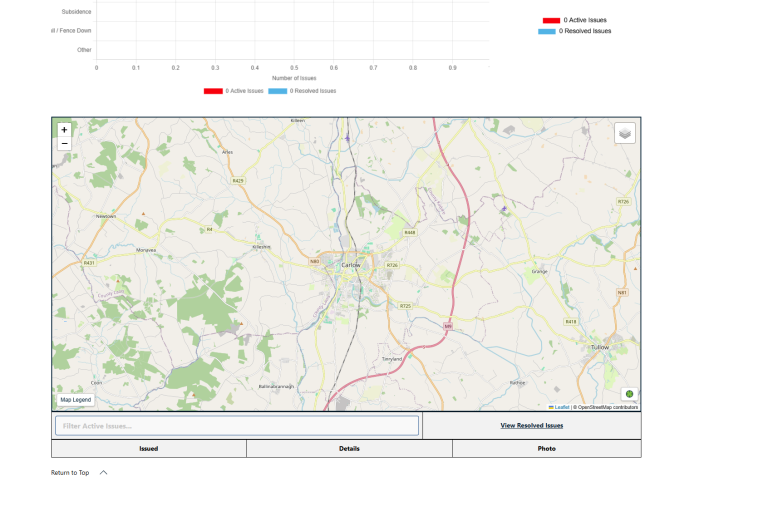This screenshot has width=768, height=512.
Task: Click the Details column header
Action: pos(349,449)
